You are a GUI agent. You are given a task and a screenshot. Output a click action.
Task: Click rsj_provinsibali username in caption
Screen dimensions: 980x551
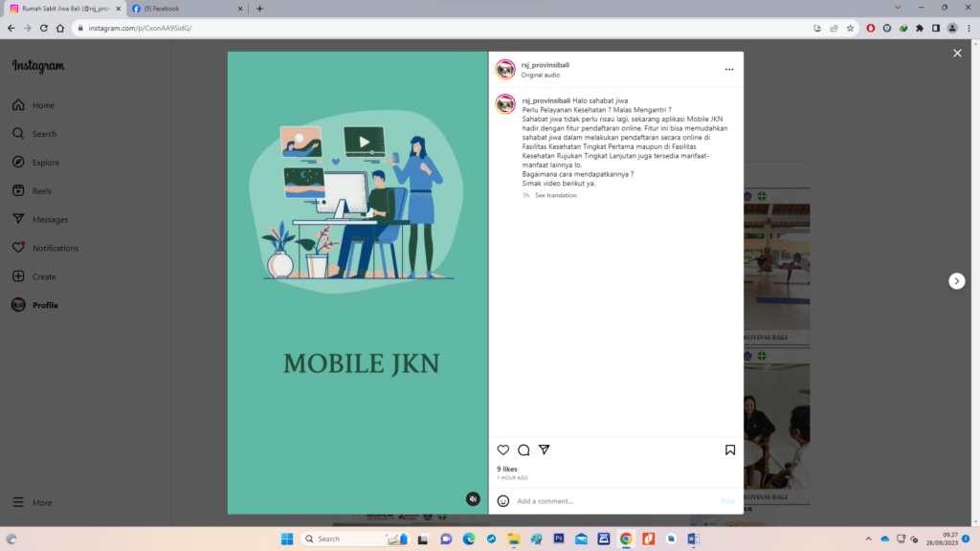pos(546,100)
